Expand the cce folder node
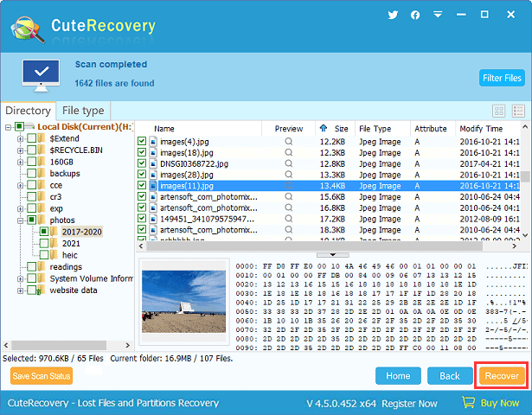Screen dimensions: 532x415 (x=21, y=186)
